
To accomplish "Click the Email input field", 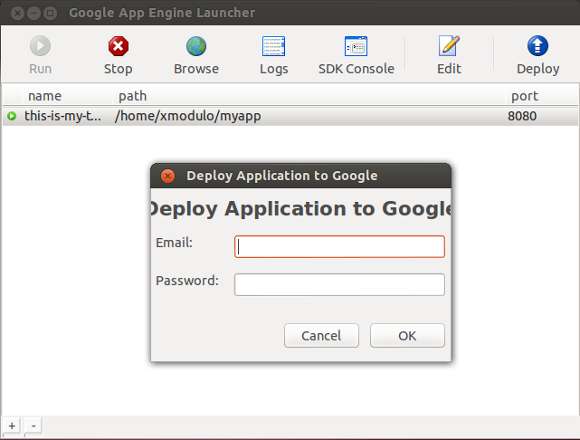I will tap(339, 247).
